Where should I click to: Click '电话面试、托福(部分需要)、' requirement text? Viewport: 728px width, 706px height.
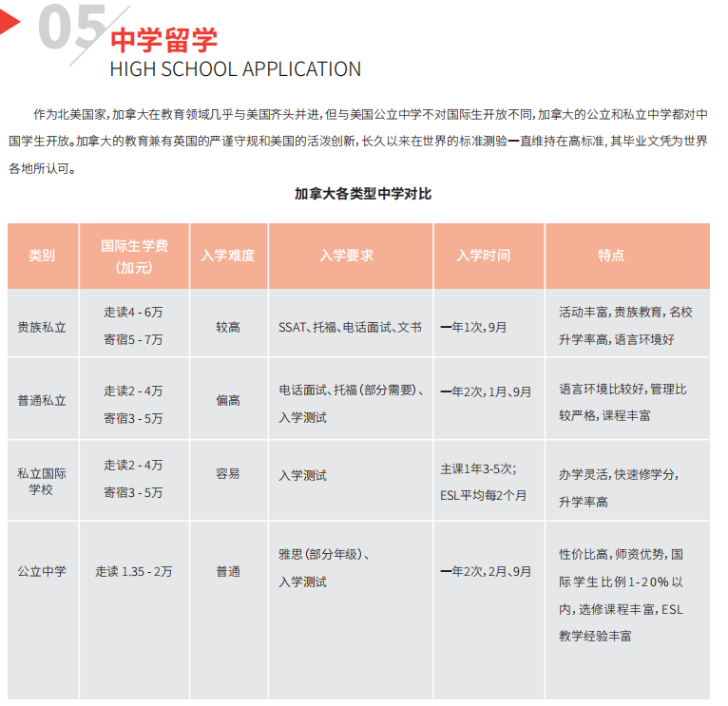point(352,390)
